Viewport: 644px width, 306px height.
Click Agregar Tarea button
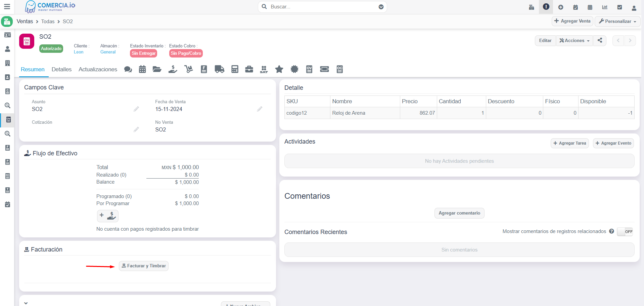tap(569, 143)
